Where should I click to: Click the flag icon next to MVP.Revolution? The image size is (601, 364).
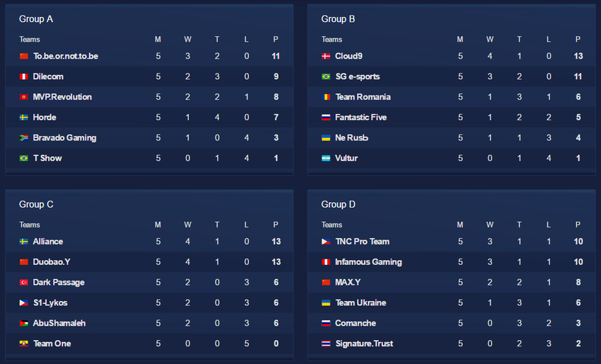pyautogui.click(x=24, y=97)
